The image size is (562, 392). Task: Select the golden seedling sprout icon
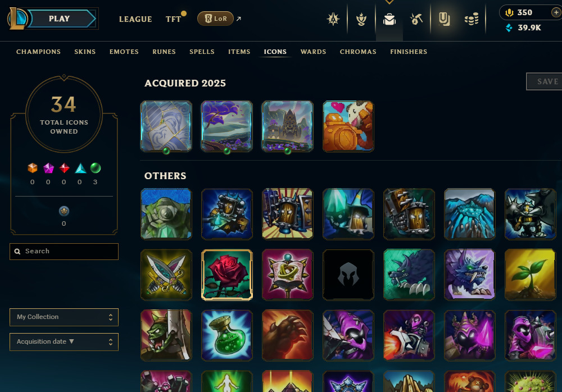click(x=530, y=275)
